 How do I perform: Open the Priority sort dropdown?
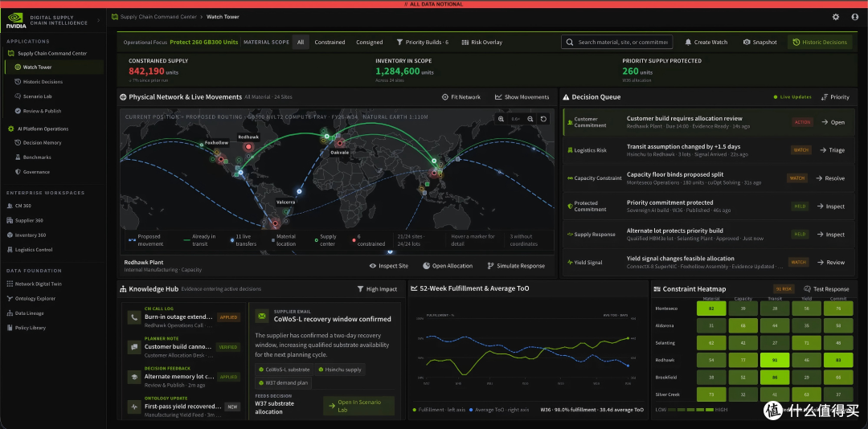coord(835,97)
